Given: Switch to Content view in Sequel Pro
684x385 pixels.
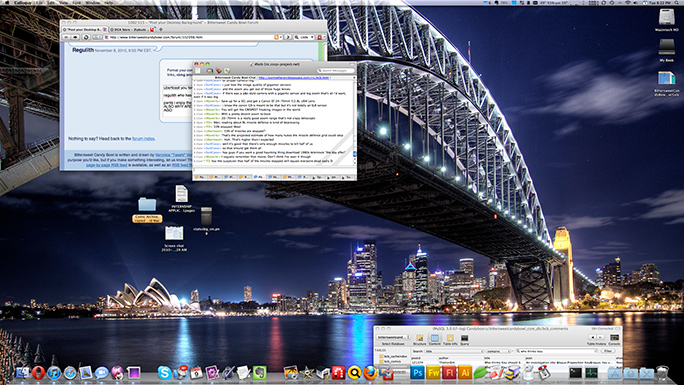Looking at the screenshot, I should [434, 339].
